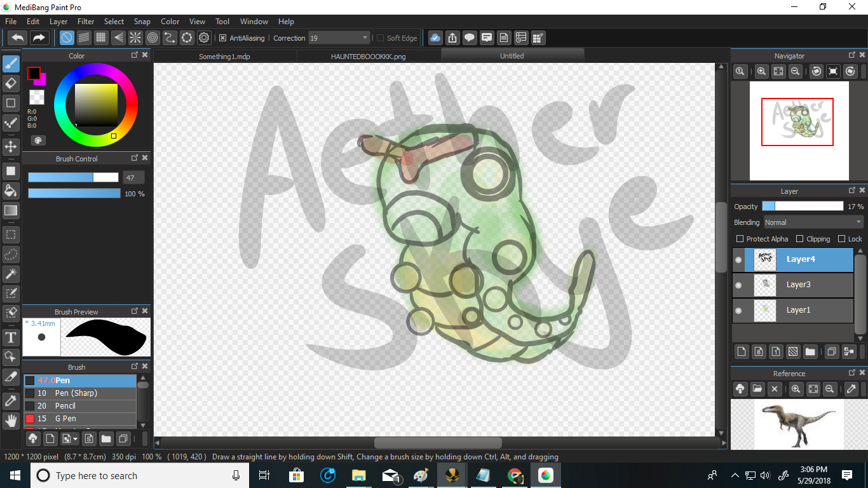Image resolution: width=868 pixels, height=488 pixels.
Task: Select the Bucket fill tool
Action: (11, 191)
